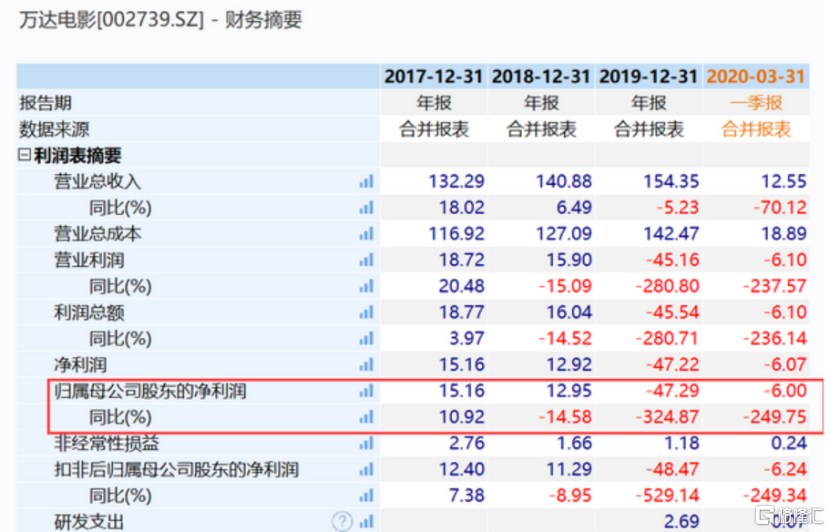Viewport: 830px width, 532px height.
Task: Open chart icon for 利润总额 row
Action: (x=366, y=312)
